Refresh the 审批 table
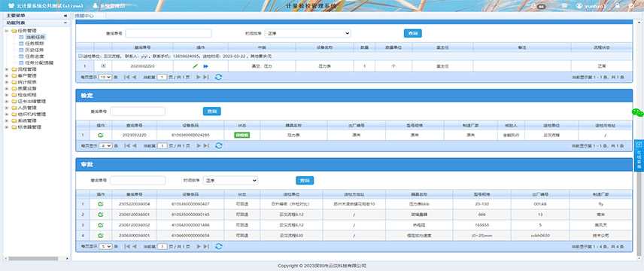644x271 pixels. pyautogui.click(x=218, y=246)
